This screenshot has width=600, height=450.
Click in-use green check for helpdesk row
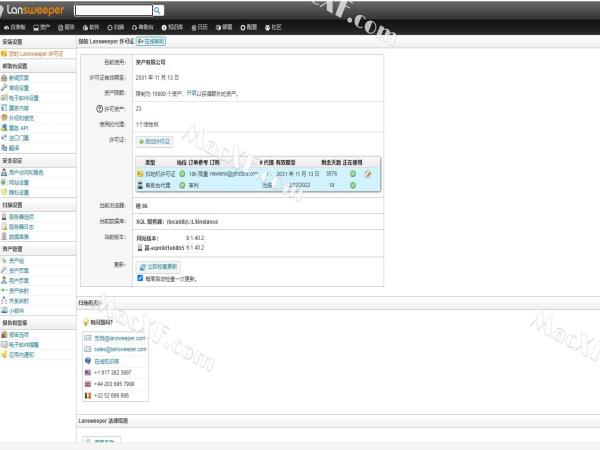(353, 186)
